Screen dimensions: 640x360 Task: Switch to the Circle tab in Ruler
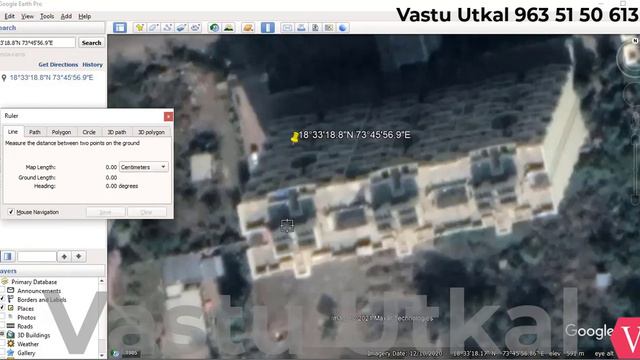[x=89, y=132]
